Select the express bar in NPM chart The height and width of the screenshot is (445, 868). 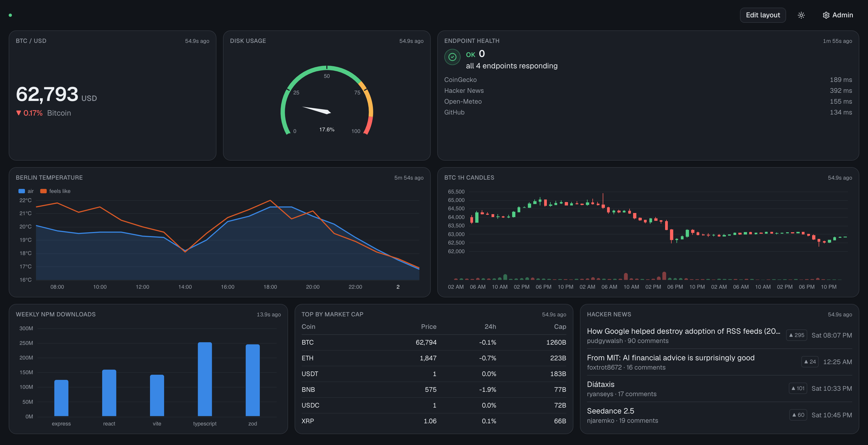click(61, 398)
